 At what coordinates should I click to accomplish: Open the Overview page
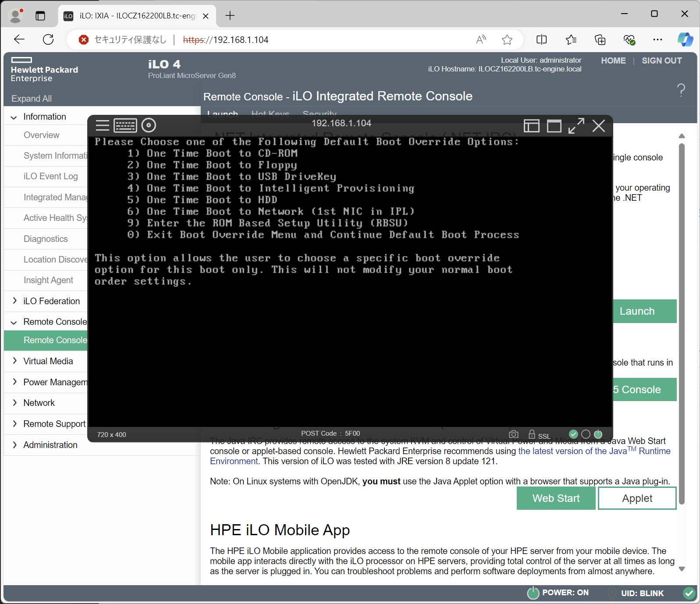pos(42,135)
